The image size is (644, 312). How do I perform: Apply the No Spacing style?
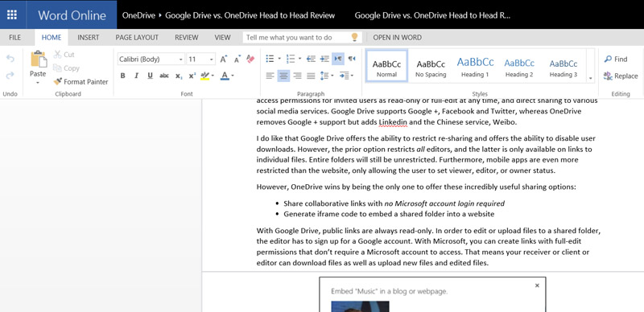point(431,66)
